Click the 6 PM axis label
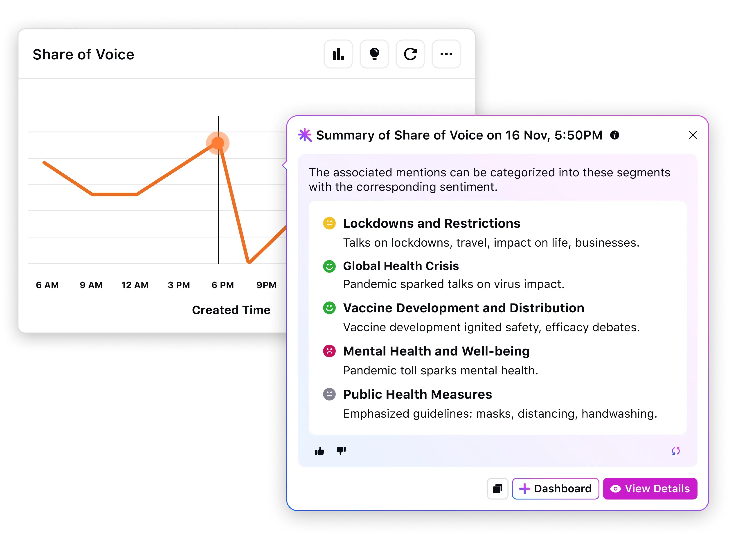The width and height of the screenshot is (756, 540). coord(222,285)
